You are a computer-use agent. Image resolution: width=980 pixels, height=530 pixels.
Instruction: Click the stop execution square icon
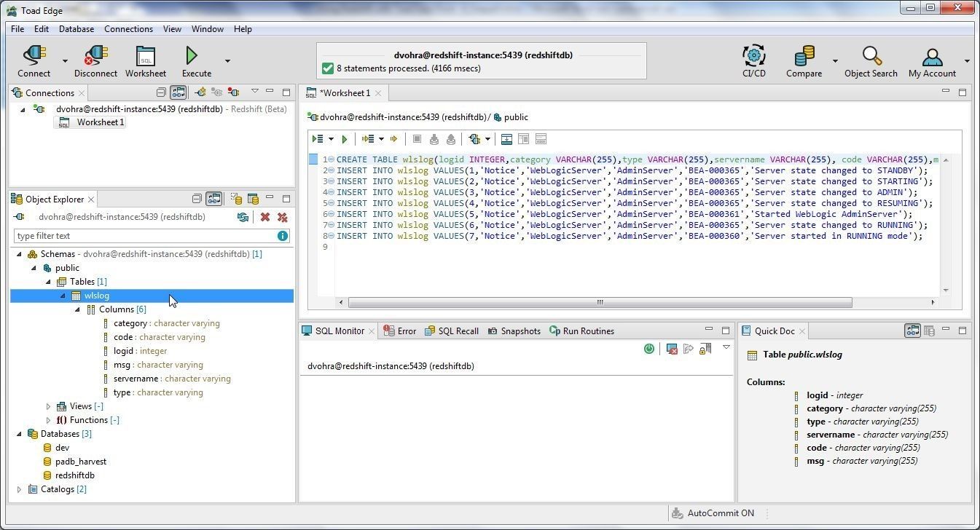point(417,139)
